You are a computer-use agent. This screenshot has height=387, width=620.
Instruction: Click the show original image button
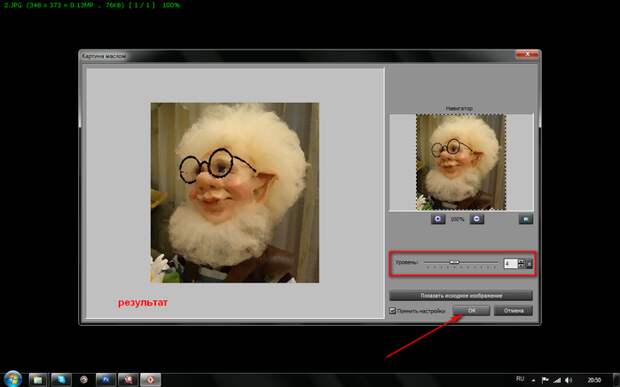(461, 295)
